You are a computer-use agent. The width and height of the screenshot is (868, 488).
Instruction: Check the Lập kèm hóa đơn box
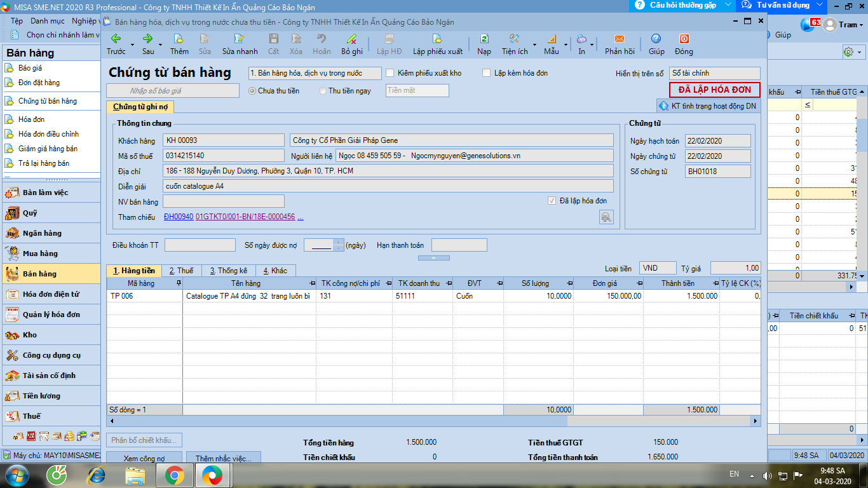click(487, 73)
